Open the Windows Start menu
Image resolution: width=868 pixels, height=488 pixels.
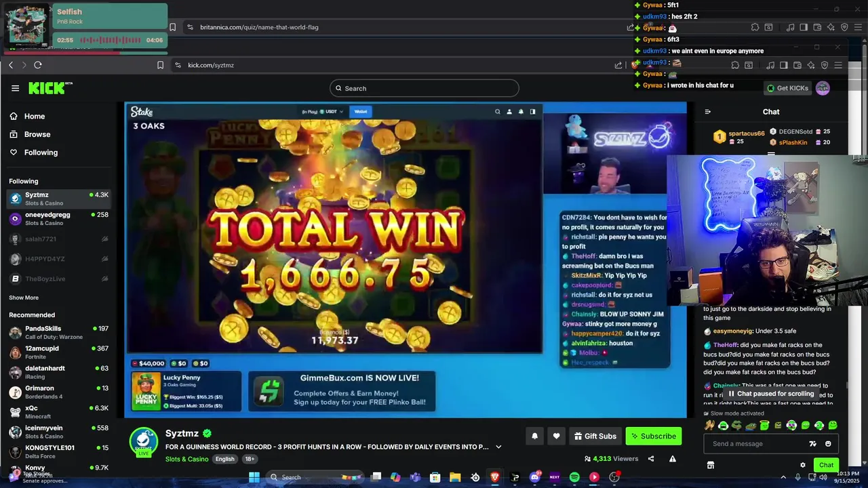[254, 477]
